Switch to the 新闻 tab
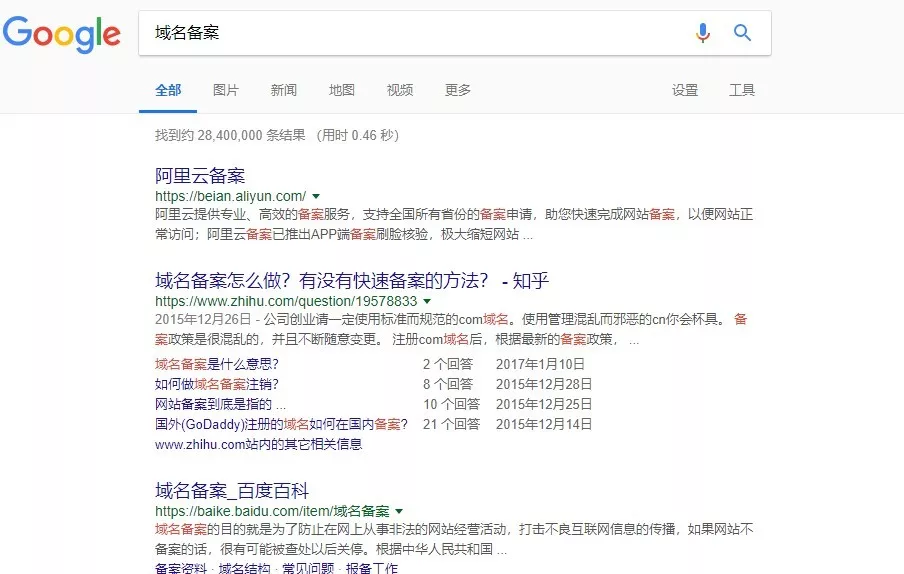Image resolution: width=904 pixels, height=574 pixels. coord(284,90)
